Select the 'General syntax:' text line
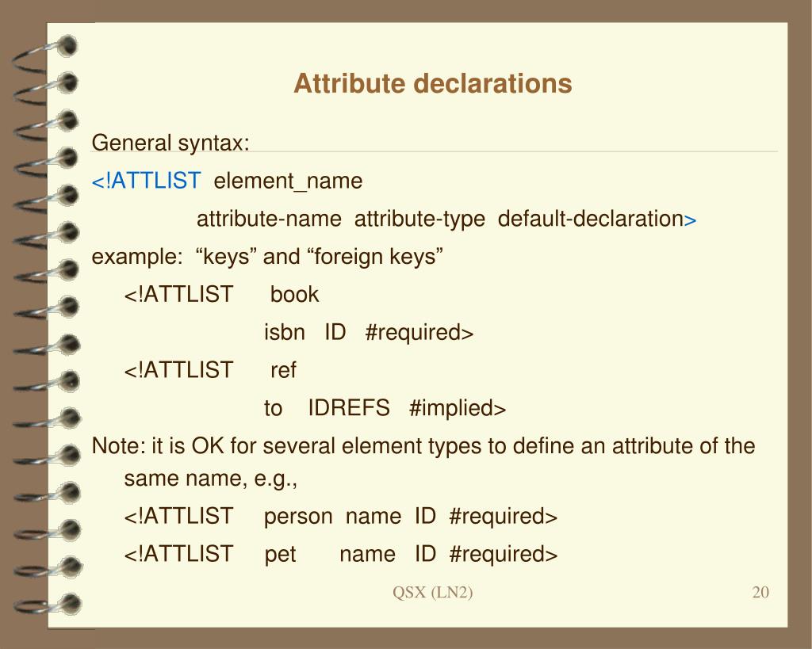The height and width of the screenshot is (649, 812). click(x=170, y=143)
